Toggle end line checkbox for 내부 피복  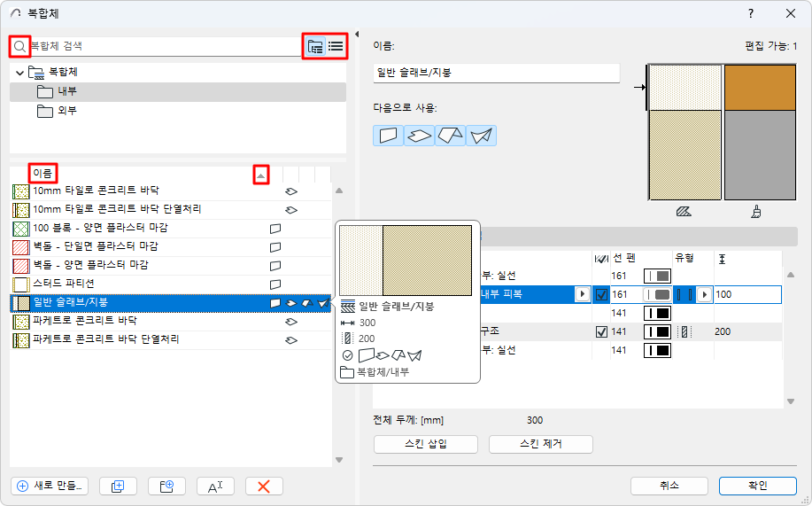pos(601,294)
